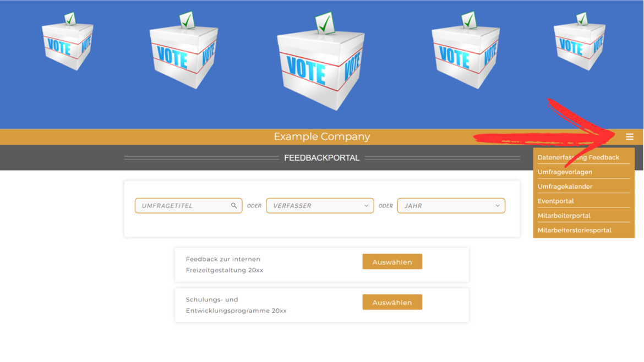Go to Eventportal in the menu
Screen dimensions: 644x362
[x=556, y=201]
